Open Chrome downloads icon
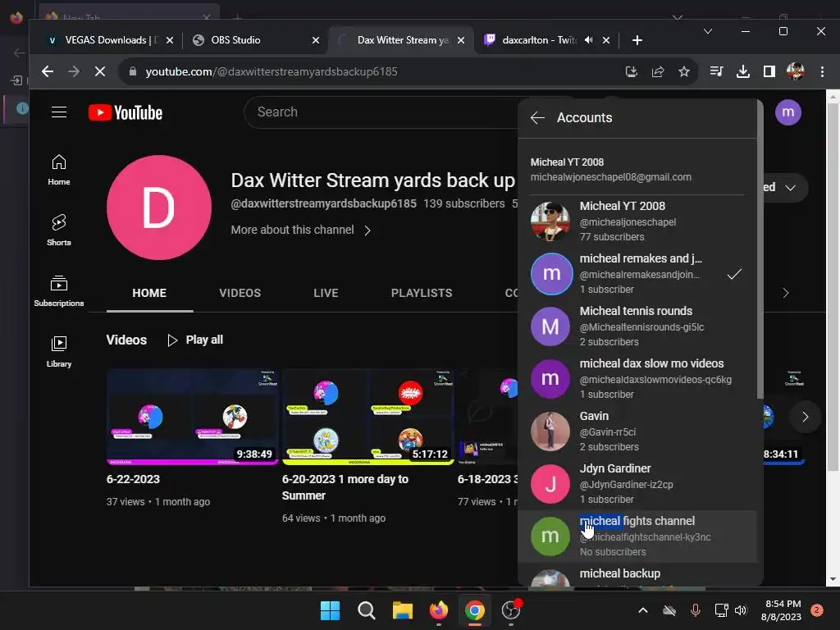This screenshot has width=840, height=630. (x=743, y=71)
